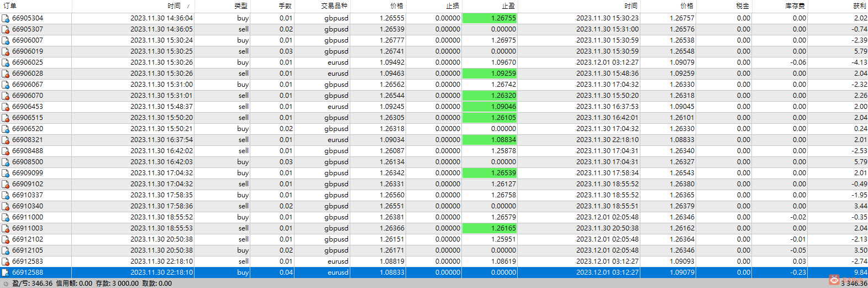Click the order icon for ticket 66912105
The height and width of the screenshot is (288, 868).
point(6,250)
